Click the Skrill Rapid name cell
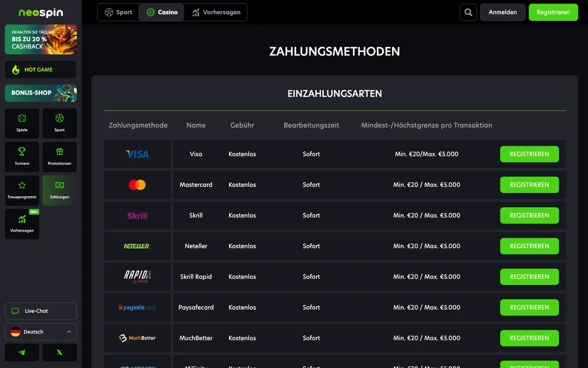The width and height of the screenshot is (588, 368). 196,277
